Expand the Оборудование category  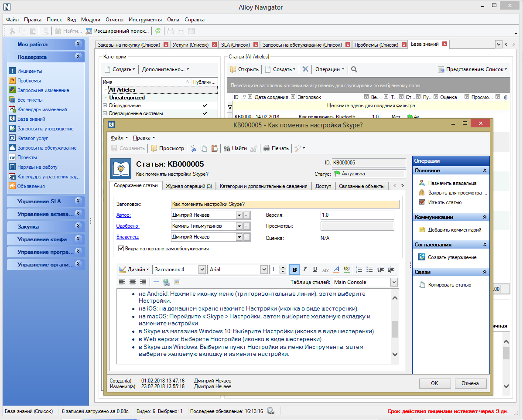105,106
